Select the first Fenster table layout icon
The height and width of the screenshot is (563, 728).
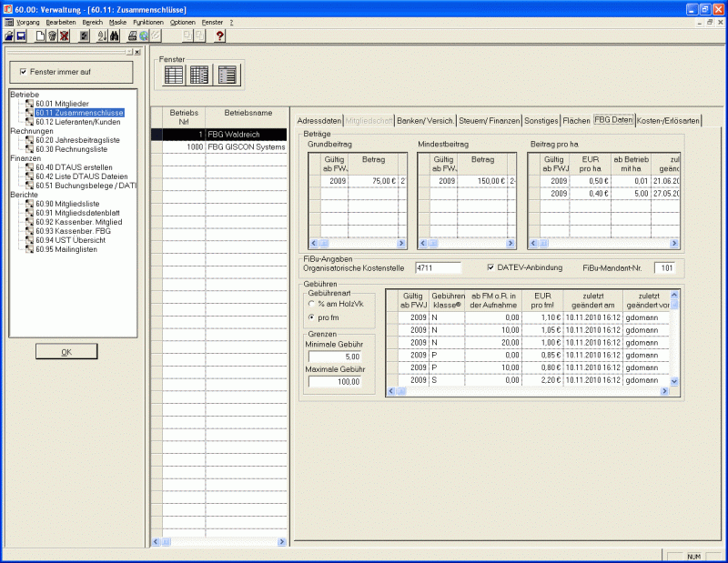172,75
